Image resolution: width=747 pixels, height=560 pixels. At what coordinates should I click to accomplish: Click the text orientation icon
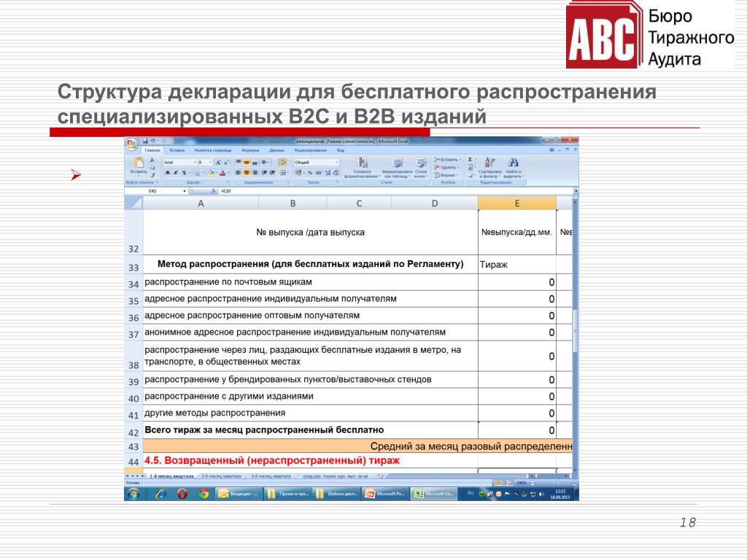coord(266,163)
